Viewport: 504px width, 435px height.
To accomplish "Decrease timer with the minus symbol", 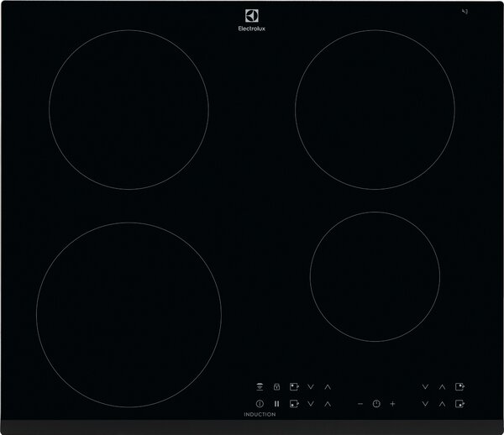I will tap(360, 404).
